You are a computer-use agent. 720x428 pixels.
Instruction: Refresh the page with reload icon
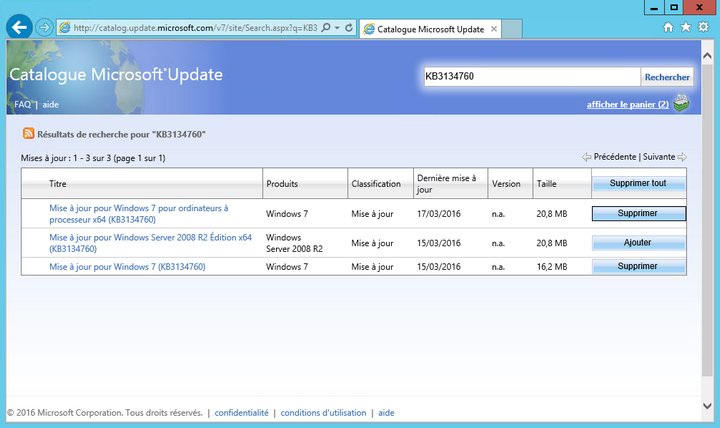(x=349, y=28)
